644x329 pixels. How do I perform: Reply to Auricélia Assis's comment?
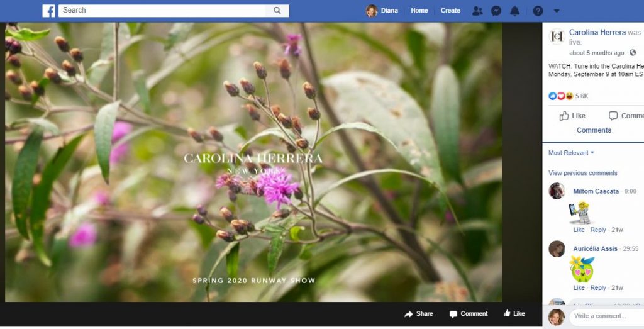(597, 288)
